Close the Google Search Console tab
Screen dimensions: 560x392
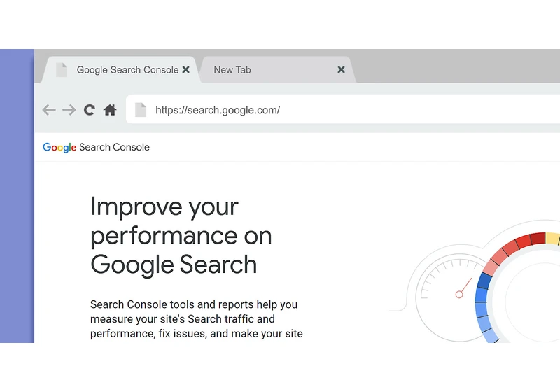point(185,69)
